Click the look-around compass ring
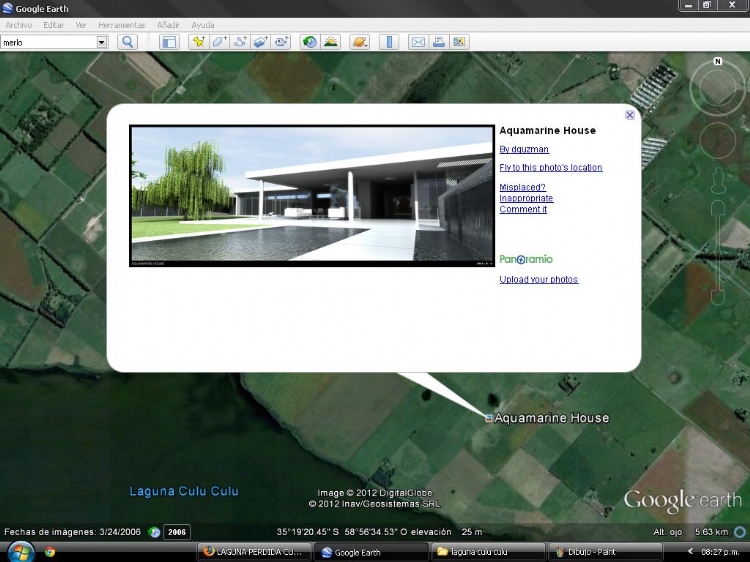Viewport: 750px width, 562px height. pyautogui.click(x=717, y=88)
